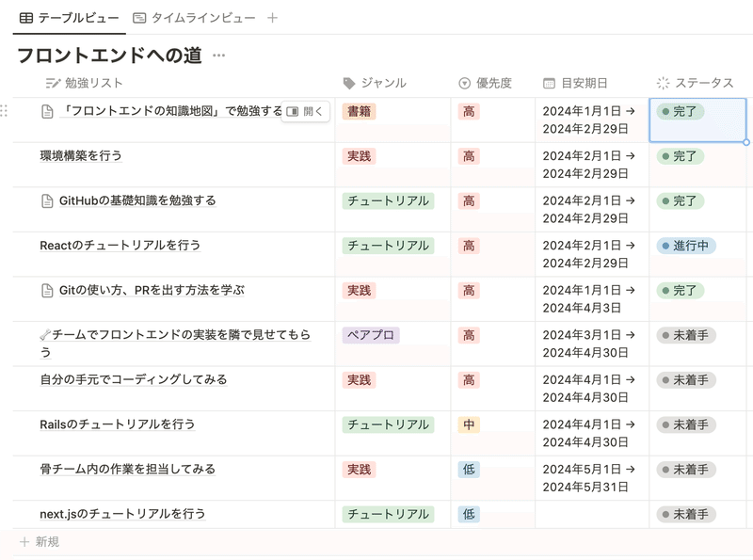Switch to the タイムラインビュー tab
The width and height of the screenshot is (753, 560).
click(195, 18)
